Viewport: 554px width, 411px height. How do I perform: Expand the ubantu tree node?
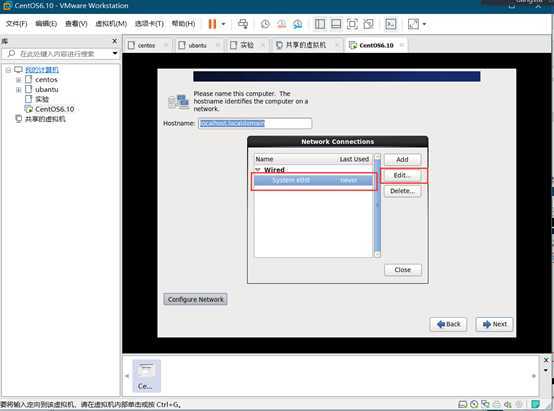[19, 90]
